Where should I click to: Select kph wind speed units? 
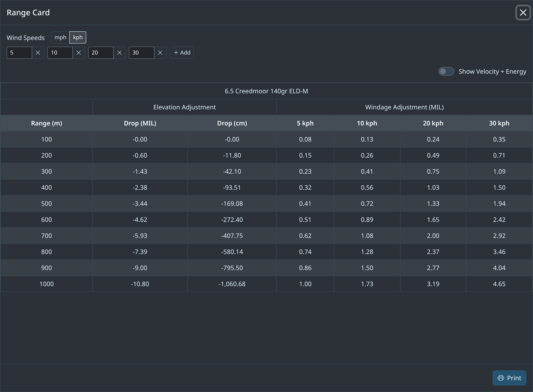(78, 37)
